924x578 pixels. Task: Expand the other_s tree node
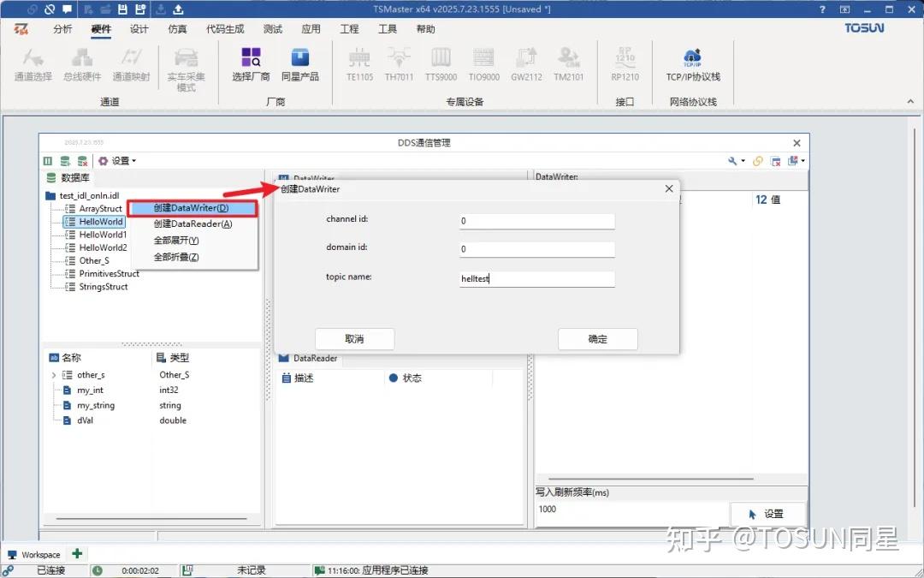tap(54, 374)
